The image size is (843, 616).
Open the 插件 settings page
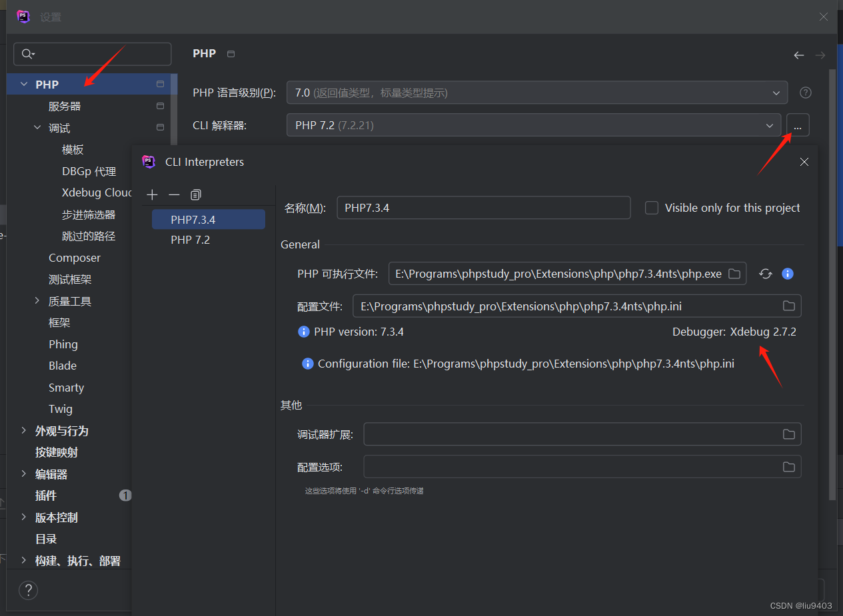click(46, 495)
